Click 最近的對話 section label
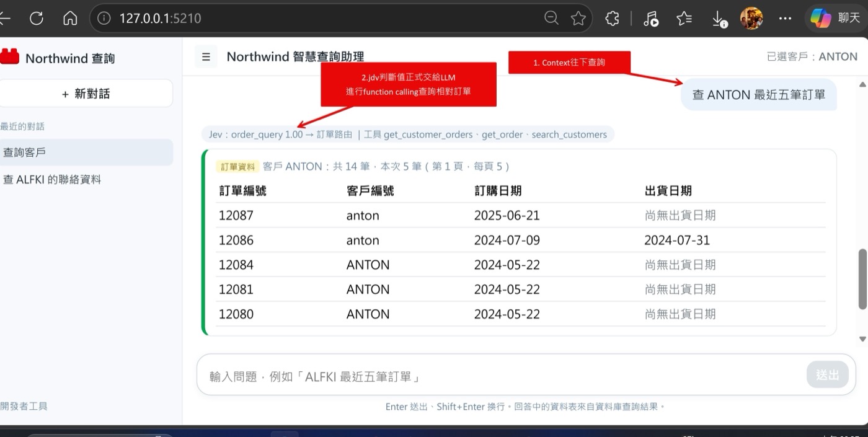Image resolution: width=868 pixels, height=437 pixels. (22, 126)
